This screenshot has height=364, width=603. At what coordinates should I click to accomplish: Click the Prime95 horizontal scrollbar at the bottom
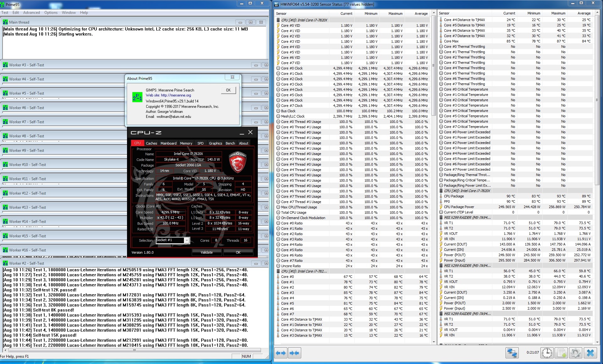pyautogui.click(x=132, y=350)
